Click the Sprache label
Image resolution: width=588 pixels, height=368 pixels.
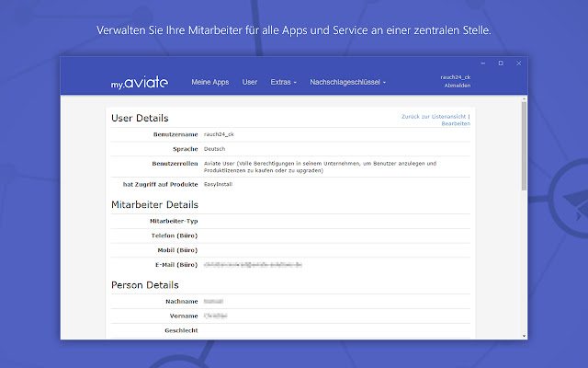click(186, 149)
